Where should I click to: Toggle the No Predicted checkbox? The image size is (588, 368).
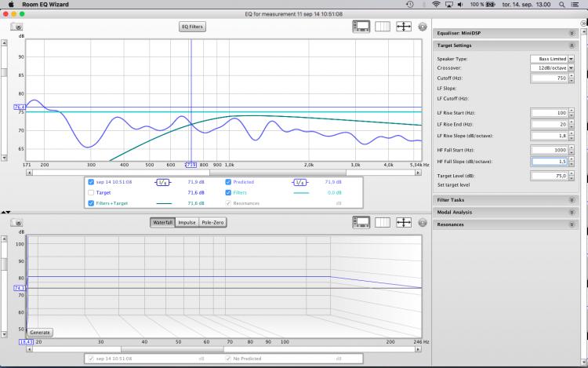click(x=228, y=359)
